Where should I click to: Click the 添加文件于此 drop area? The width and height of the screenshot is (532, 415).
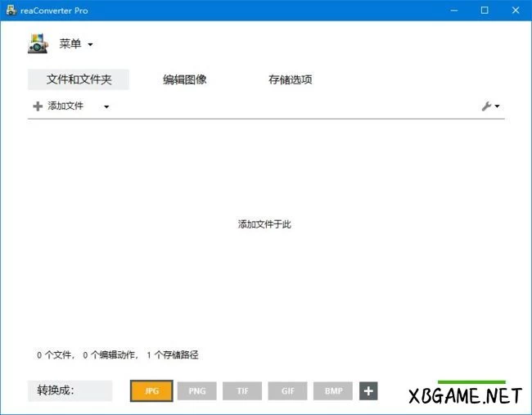(264, 224)
